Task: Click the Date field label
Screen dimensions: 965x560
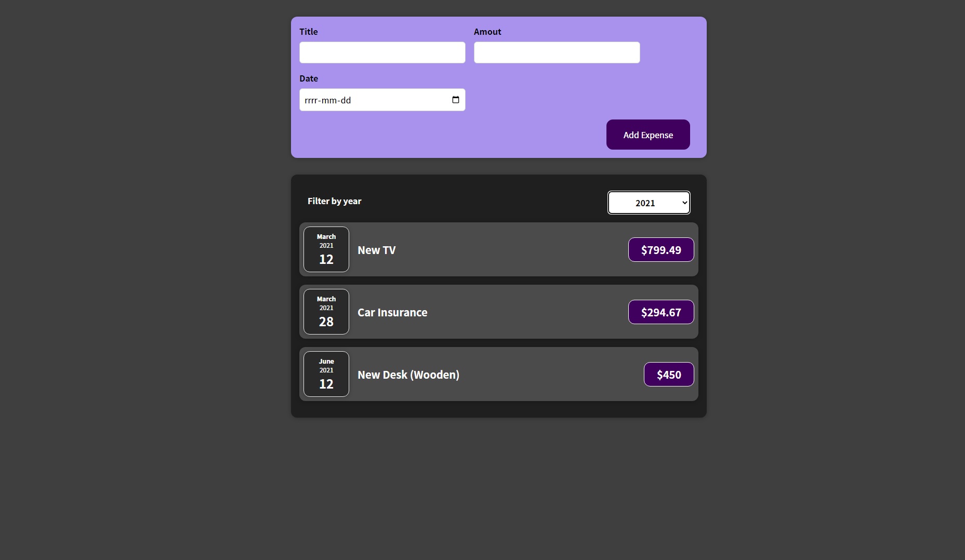Action: pyautogui.click(x=308, y=78)
